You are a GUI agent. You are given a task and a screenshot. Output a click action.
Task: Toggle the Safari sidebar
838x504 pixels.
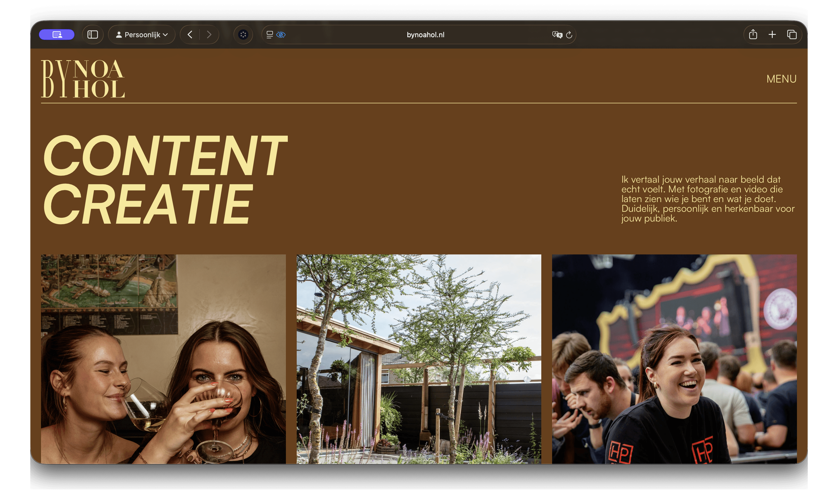click(x=92, y=35)
